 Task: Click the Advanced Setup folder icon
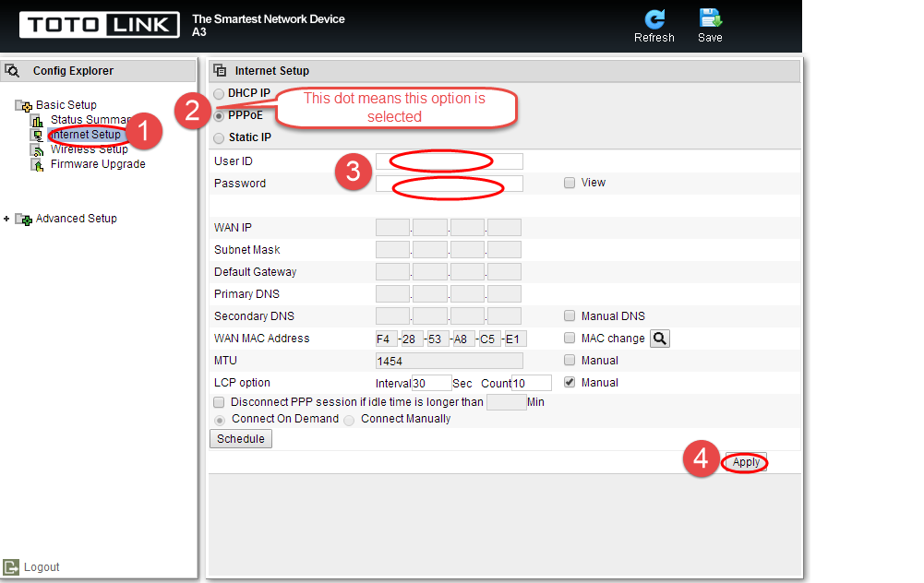pos(23,219)
